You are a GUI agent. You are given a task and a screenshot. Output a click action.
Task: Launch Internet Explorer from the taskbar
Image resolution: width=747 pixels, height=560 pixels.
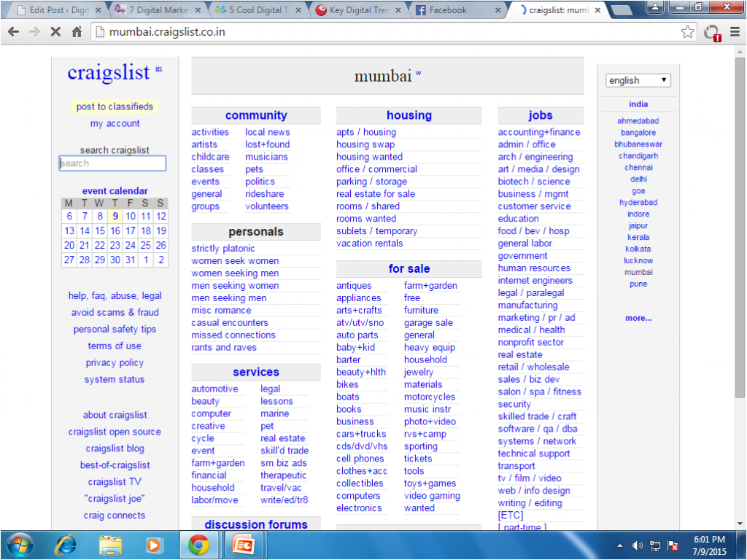point(66,545)
